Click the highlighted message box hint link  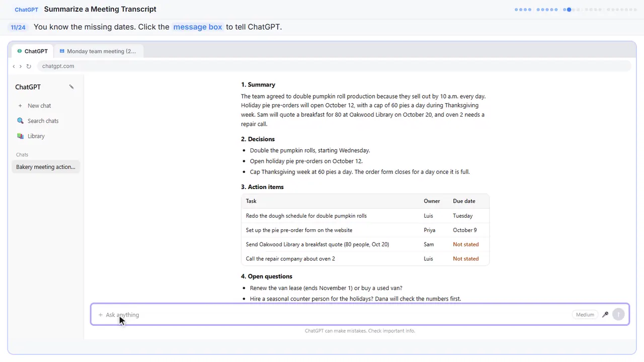[198, 27]
